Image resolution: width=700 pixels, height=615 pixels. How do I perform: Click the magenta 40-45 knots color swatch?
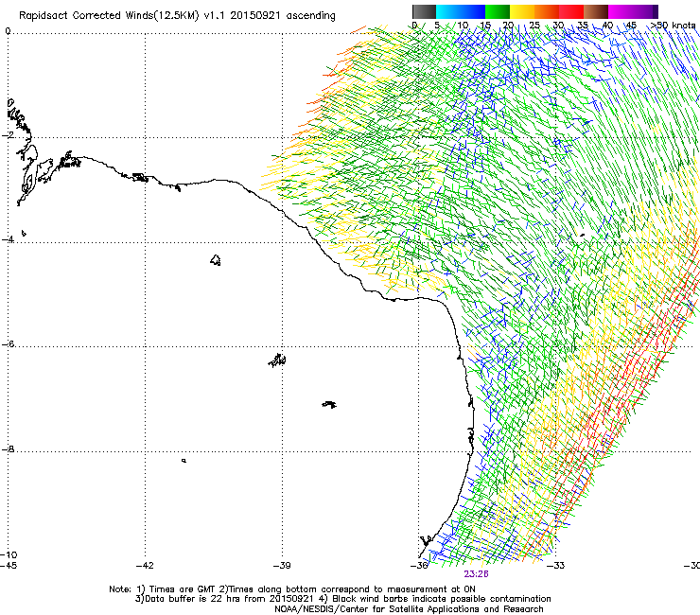point(621,11)
